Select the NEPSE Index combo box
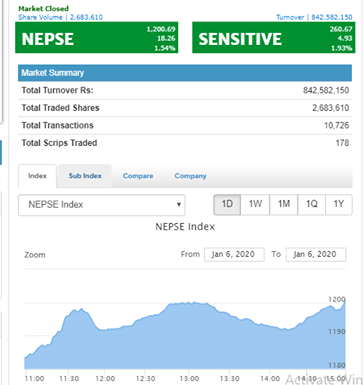The height and width of the screenshot is (385, 364). 102,205
